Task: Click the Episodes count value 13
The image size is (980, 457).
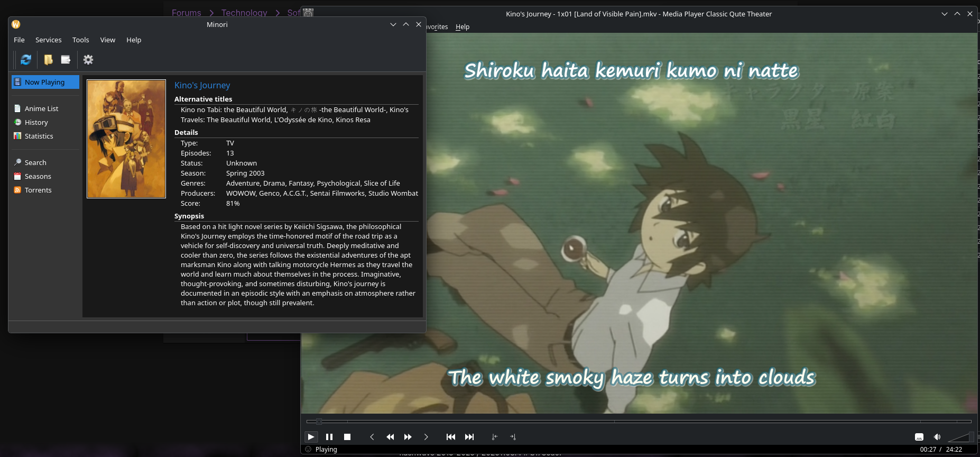Action: click(x=230, y=153)
